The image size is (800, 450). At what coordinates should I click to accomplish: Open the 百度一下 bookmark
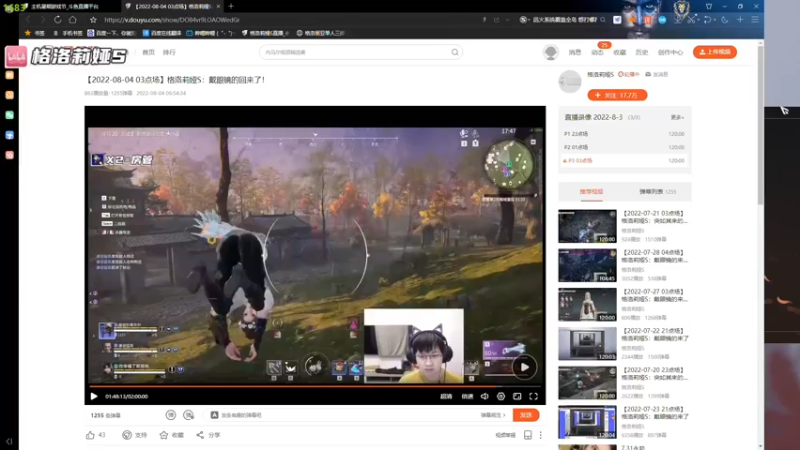pyautogui.click(x=111, y=33)
